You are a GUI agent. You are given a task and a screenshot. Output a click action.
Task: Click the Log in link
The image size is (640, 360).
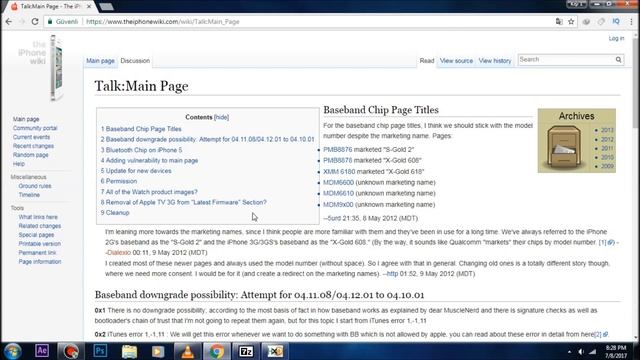coord(616,38)
